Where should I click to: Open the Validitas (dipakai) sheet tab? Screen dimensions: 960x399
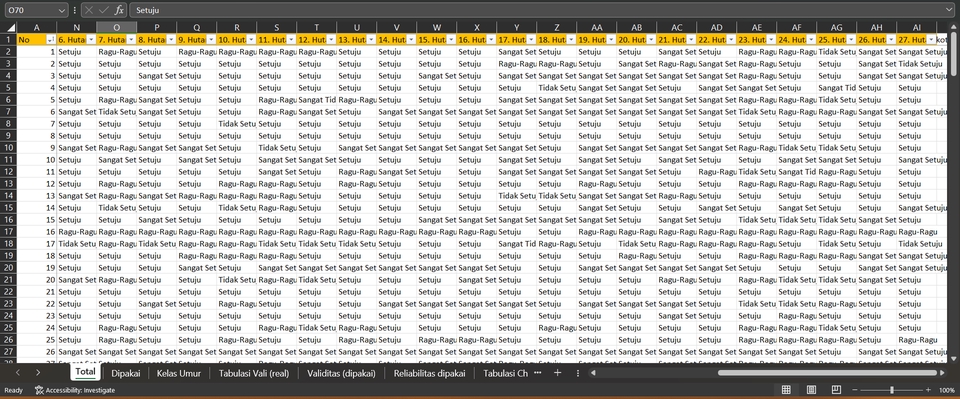point(341,372)
